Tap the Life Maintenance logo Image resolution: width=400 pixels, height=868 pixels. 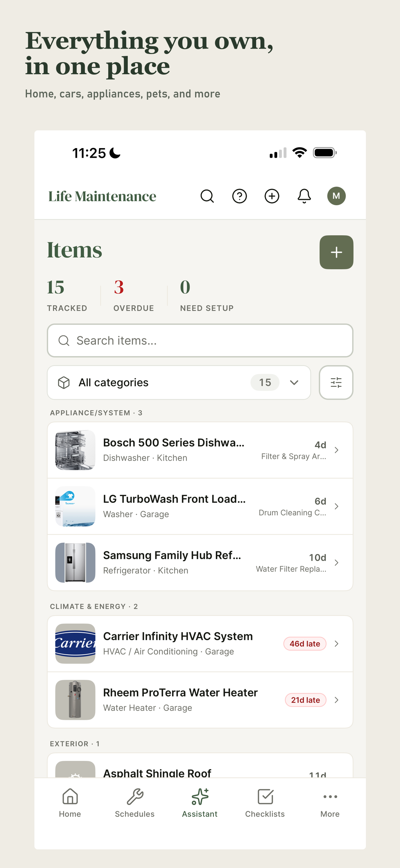[x=102, y=196]
